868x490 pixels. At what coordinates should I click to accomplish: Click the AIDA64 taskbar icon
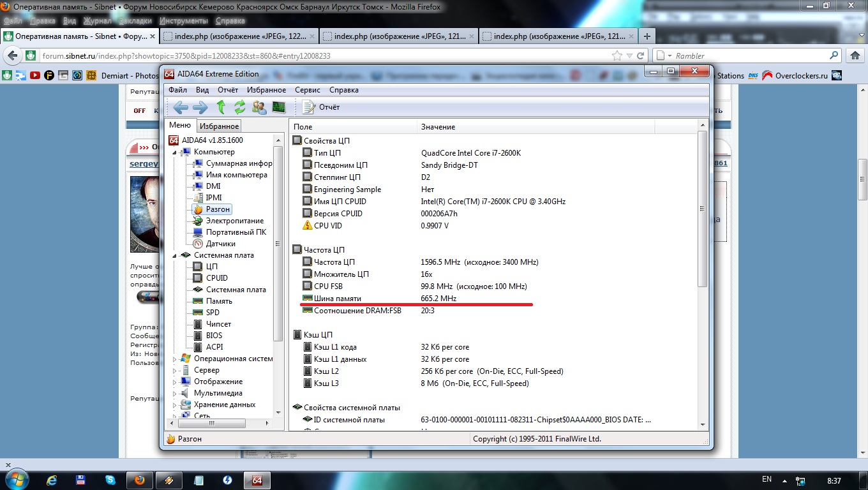pyautogui.click(x=257, y=480)
